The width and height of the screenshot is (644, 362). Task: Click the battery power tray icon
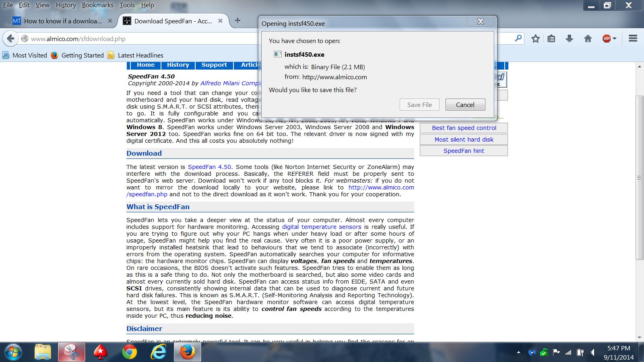[x=580, y=352]
